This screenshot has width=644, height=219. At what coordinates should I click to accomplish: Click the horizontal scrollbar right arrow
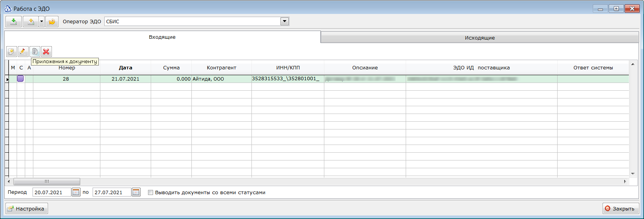[625, 181]
